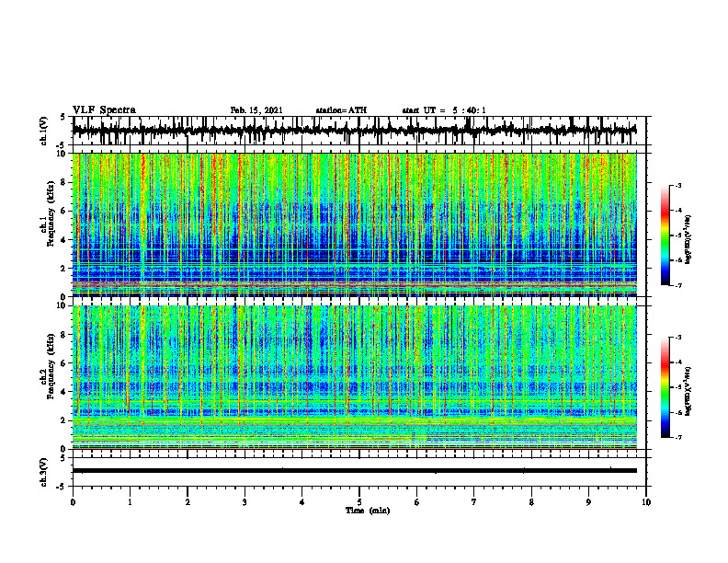Click time axis tick label "0"
The image size is (728, 563).
click(x=73, y=502)
